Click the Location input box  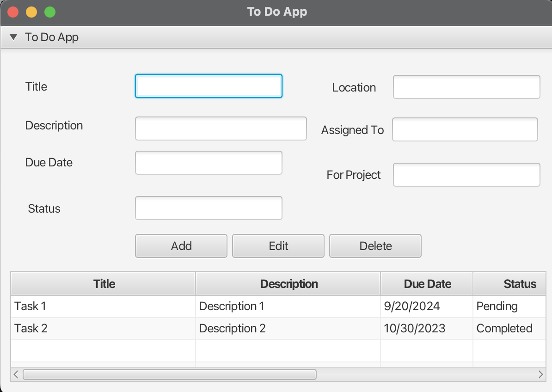466,87
